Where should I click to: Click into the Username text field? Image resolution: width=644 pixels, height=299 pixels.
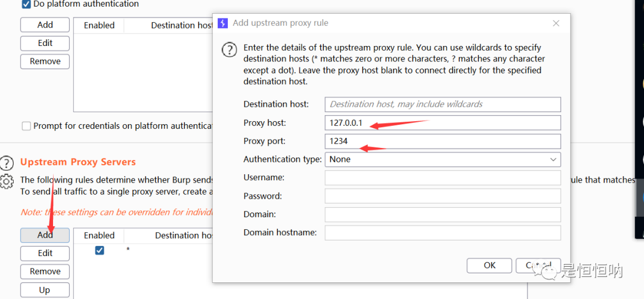[x=442, y=178]
